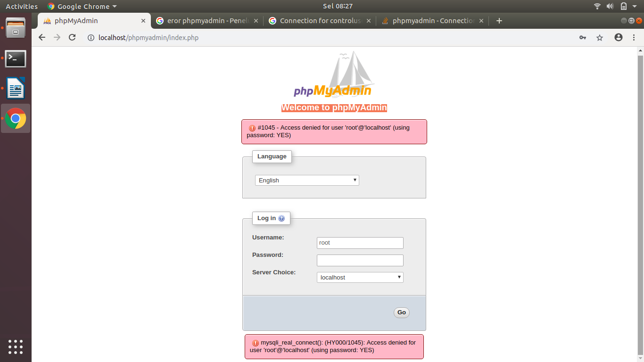Click the Wi-Fi status icon

pos(597,6)
